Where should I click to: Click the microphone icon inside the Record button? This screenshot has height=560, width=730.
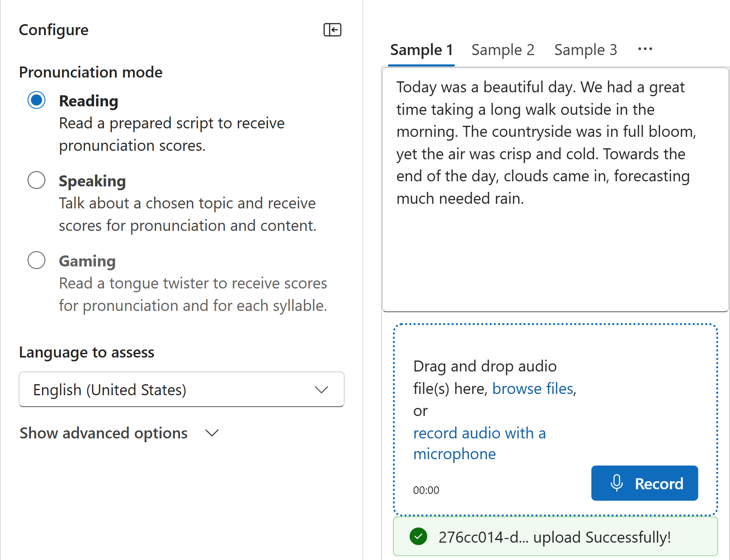pyautogui.click(x=617, y=483)
